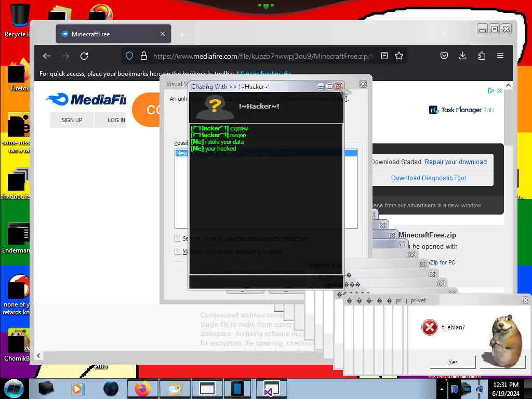This screenshot has height=399, width=532.
Task: Click the chat message input field
Action: pyautogui.click(x=266, y=282)
